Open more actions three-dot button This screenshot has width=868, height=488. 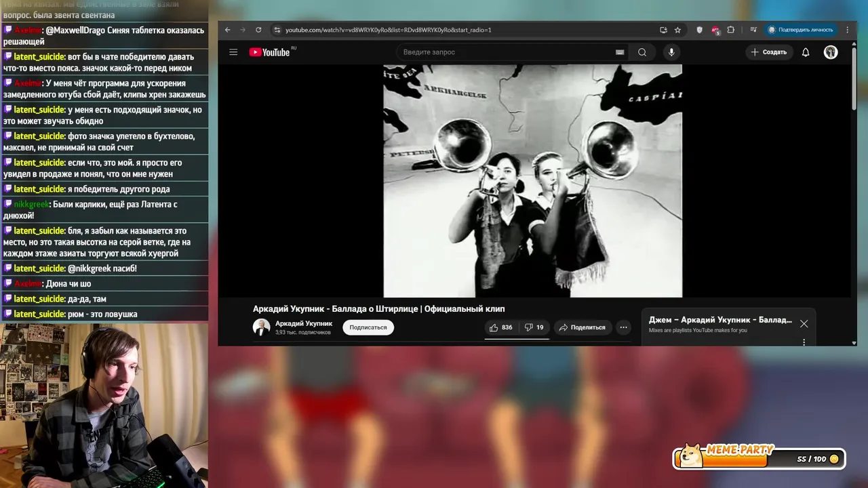623,327
